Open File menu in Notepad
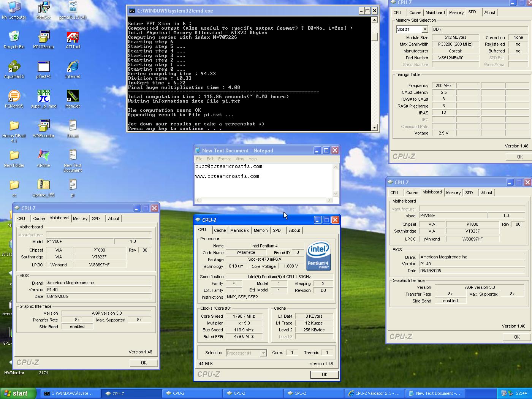The image size is (532, 399). pyautogui.click(x=199, y=159)
